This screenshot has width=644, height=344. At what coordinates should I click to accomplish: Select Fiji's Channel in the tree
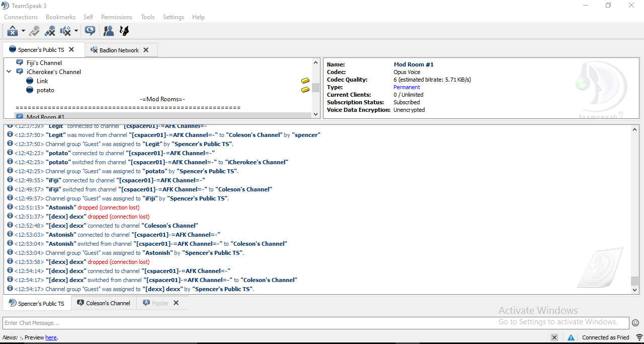(44, 63)
